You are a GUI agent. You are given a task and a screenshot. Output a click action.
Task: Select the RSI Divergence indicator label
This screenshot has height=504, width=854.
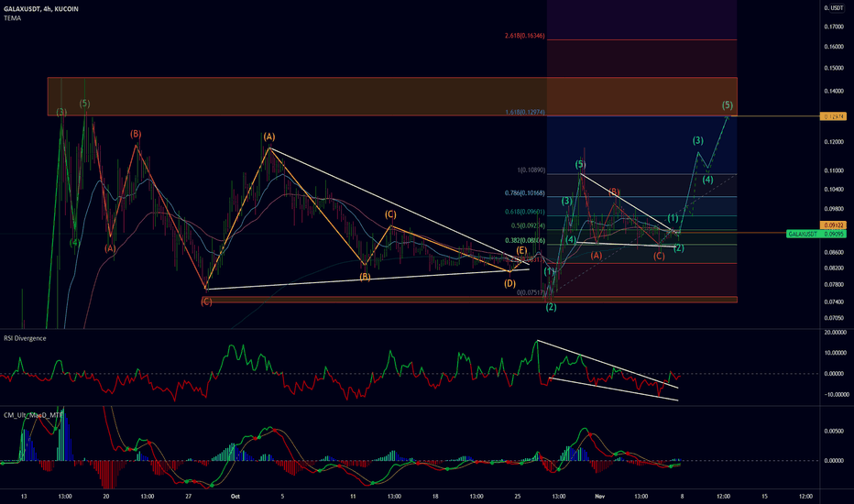click(25, 338)
